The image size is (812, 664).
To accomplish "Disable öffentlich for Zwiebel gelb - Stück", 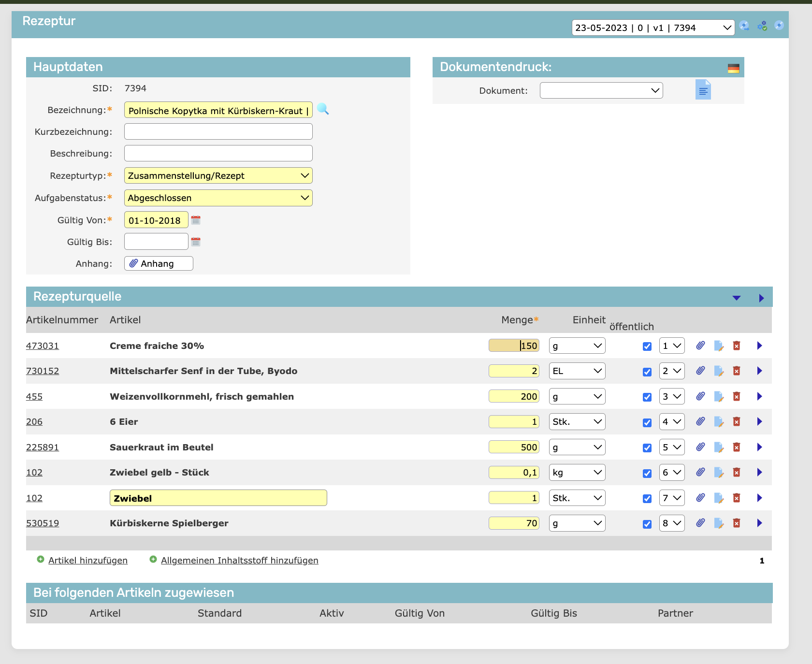I will 647,473.
